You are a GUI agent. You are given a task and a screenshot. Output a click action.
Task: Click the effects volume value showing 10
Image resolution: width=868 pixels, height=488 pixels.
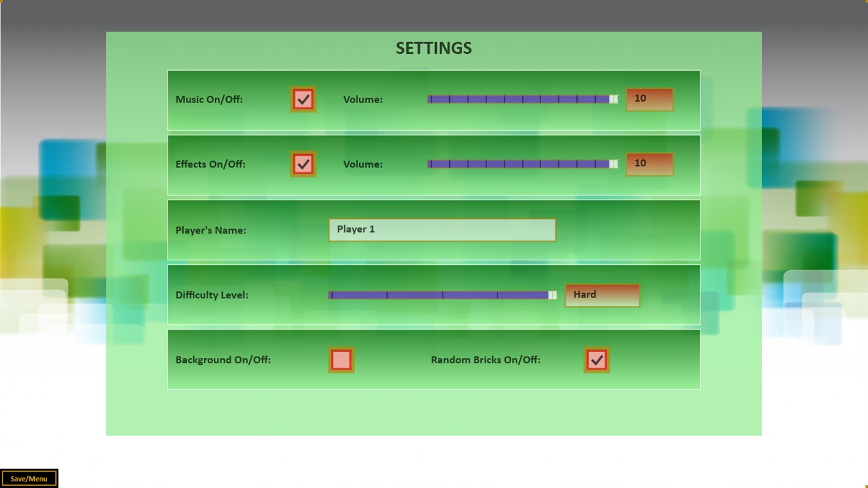coord(648,163)
